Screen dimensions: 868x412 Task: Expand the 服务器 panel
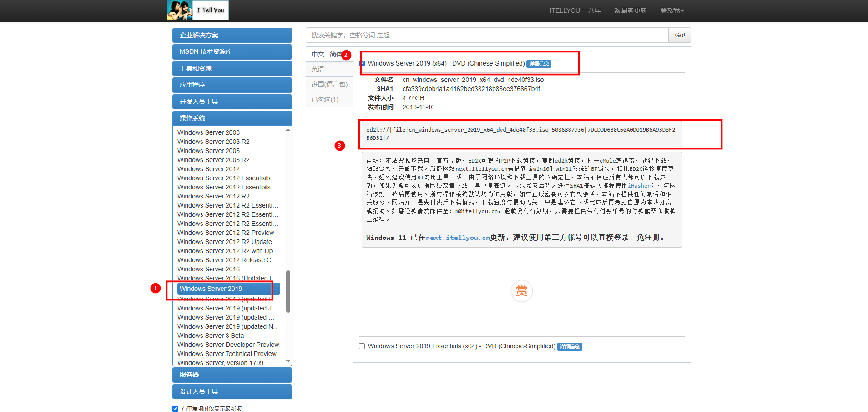coord(232,375)
